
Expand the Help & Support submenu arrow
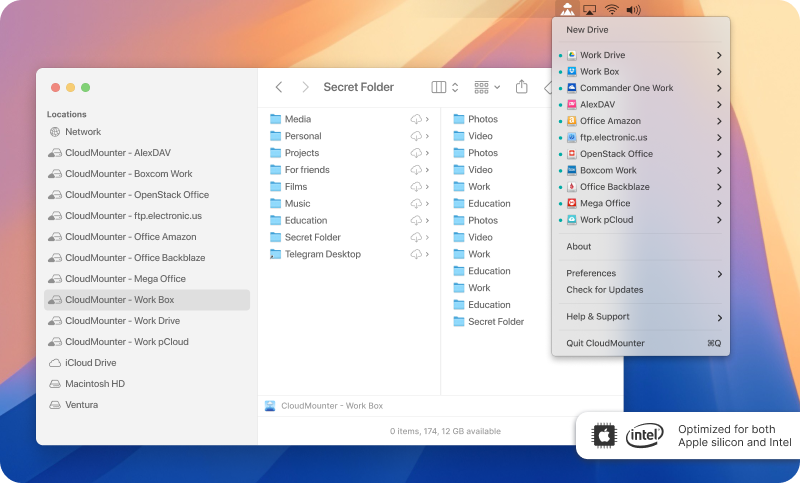719,317
